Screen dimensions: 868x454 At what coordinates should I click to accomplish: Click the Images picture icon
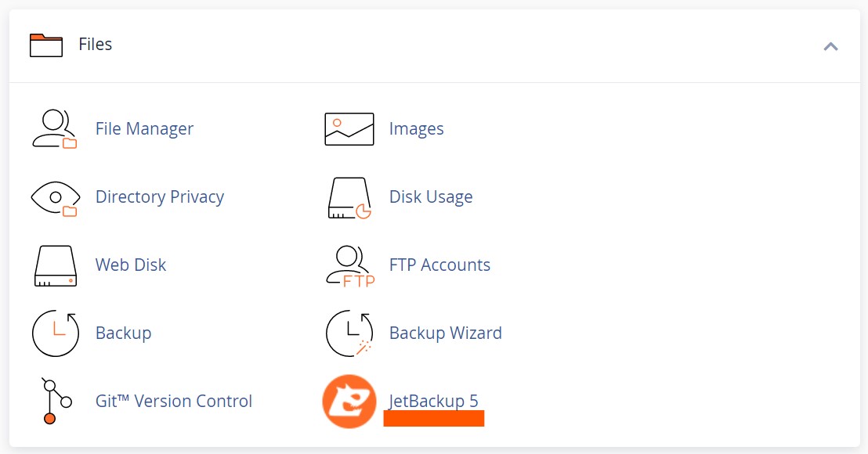[349, 129]
